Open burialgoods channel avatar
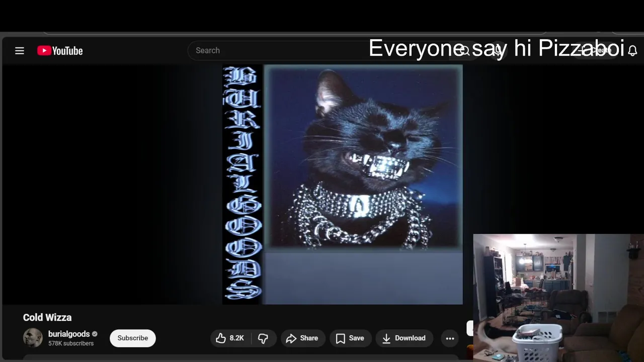This screenshot has width=644, height=362. coord(33,338)
